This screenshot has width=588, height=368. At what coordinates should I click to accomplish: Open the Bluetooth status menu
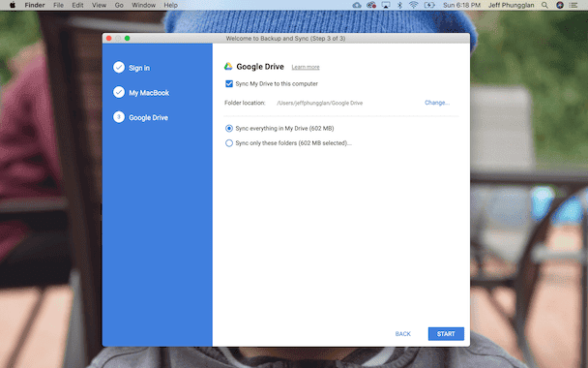pos(399,5)
